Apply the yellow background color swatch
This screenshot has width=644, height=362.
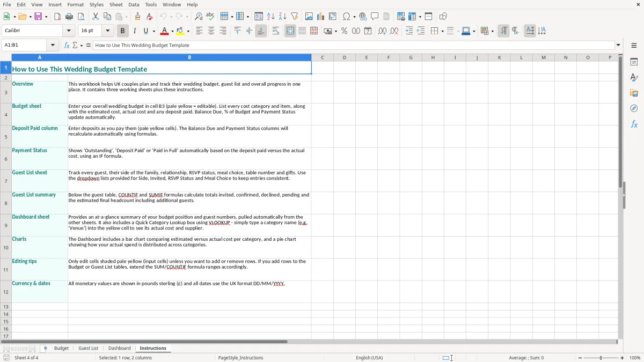coord(181,31)
